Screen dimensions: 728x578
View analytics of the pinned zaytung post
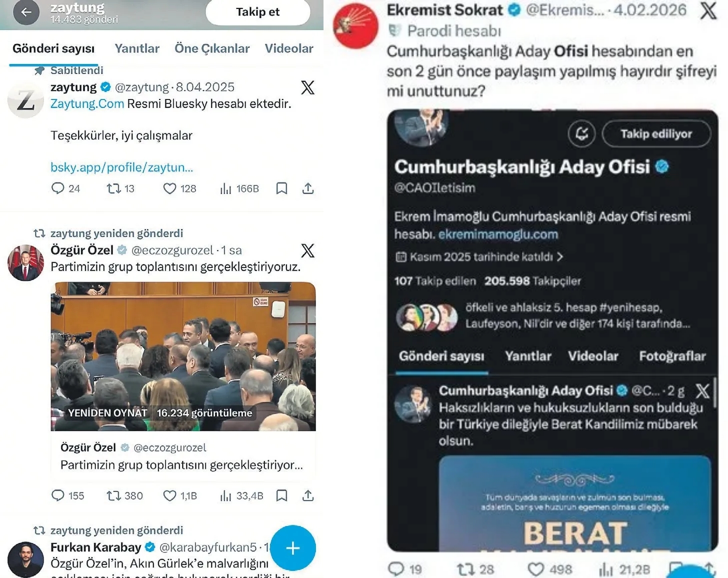tap(239, 188)
